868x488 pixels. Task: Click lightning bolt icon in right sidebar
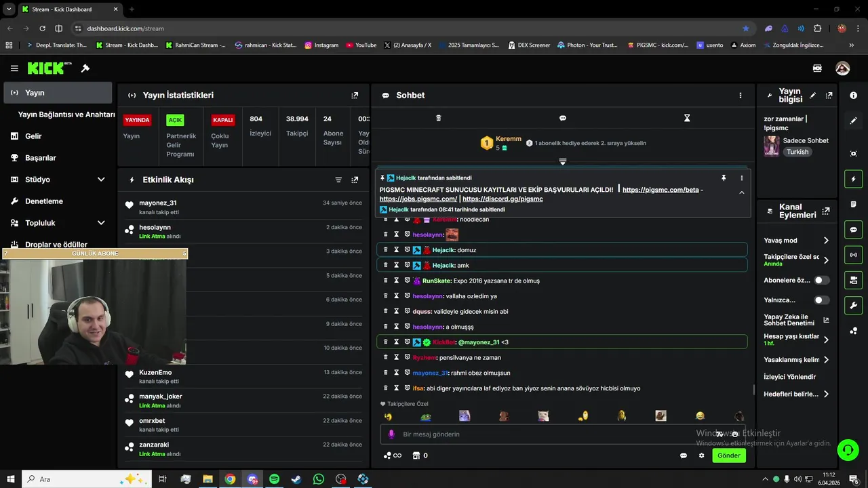853,179
